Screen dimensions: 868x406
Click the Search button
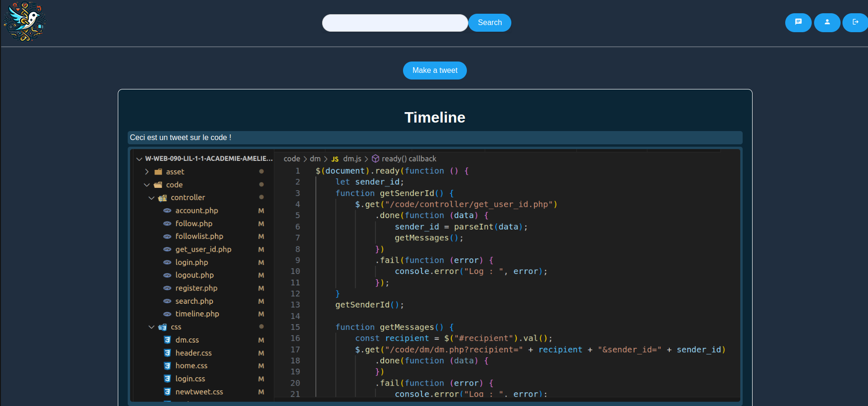tap(490, 23)
